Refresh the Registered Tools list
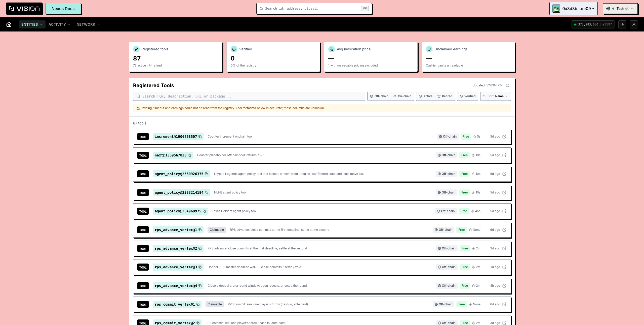 pos(508,85)
